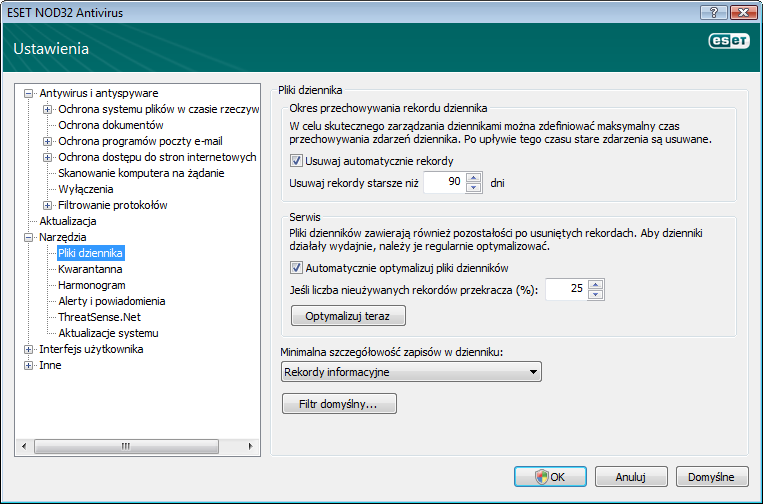Select Skanowanie komputera na żądanie

(x=141, y=173)
